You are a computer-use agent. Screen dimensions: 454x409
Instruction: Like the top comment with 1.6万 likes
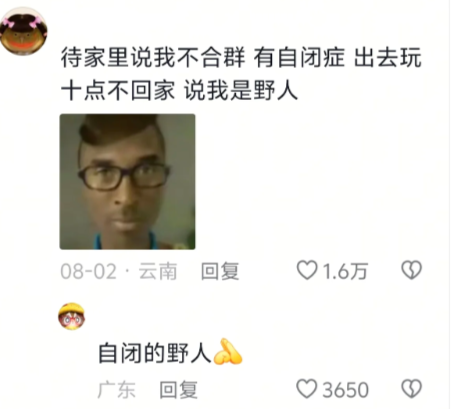[x=307, y=270]
